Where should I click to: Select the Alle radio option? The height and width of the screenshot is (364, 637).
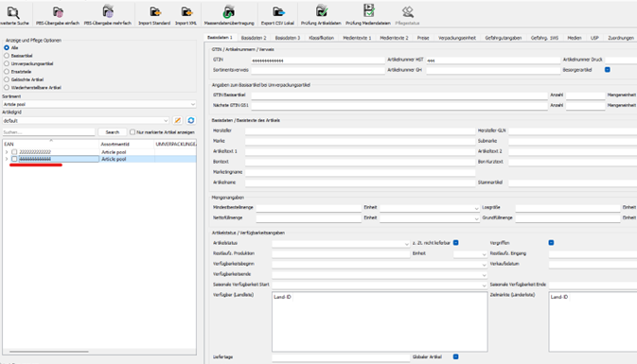coord(7,48)
